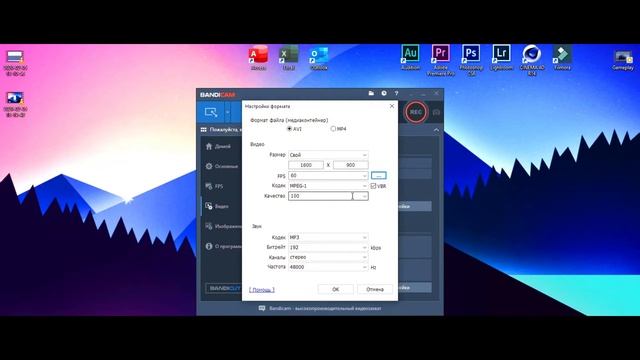Open the FPS dropdown showing 60
This screenshot has height=360, width=640.
(x=328, y=176)
